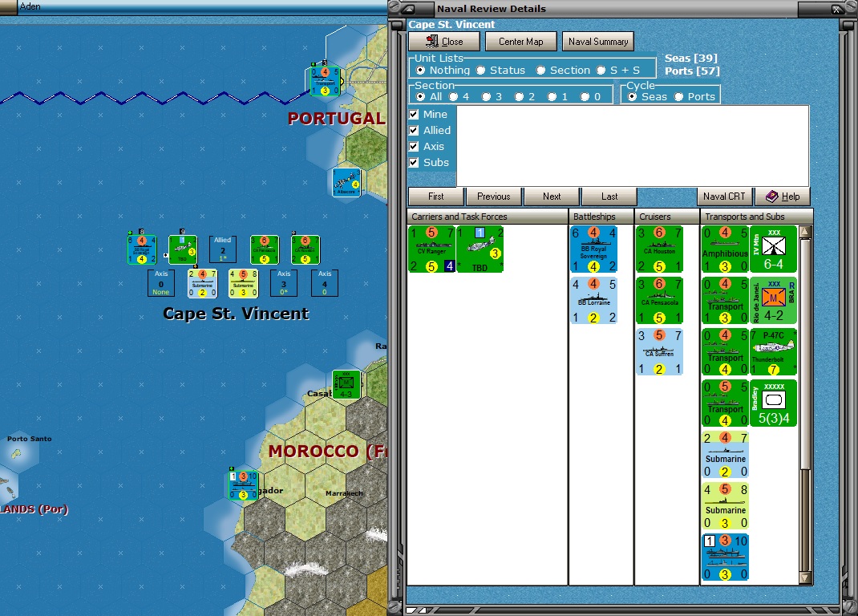Click the empty info text box
Image resolution: width=858 pixels, height=616 pixels.
[x=633, y=146]
